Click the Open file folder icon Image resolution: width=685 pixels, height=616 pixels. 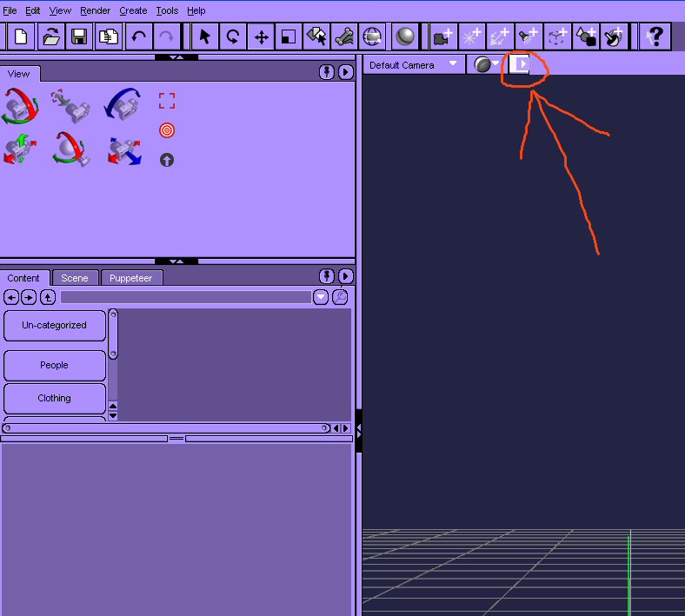[51, 36]
